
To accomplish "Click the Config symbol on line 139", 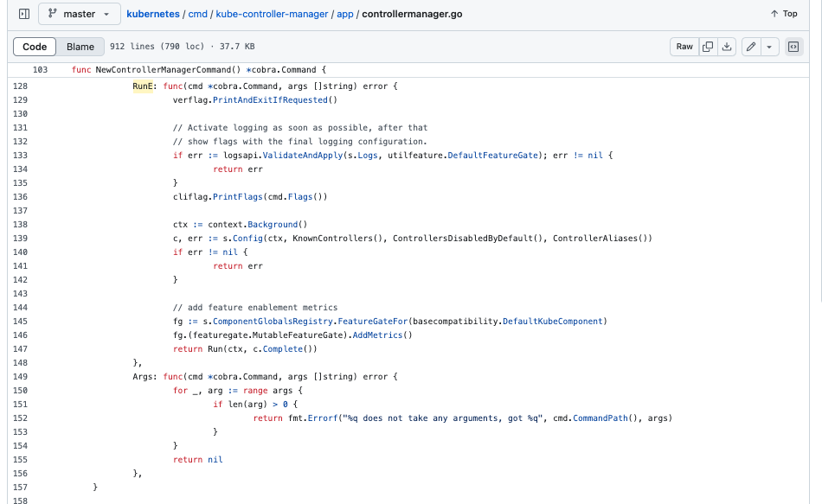I will 247,239.
